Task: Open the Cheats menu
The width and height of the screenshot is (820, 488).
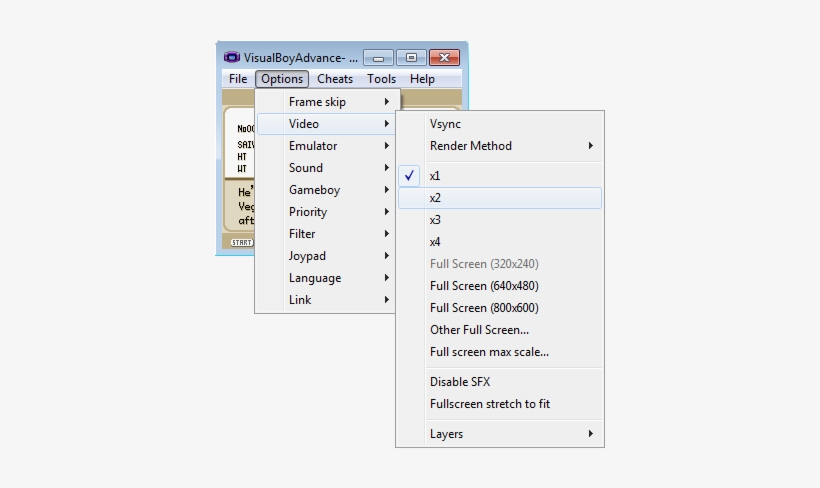Action: coord(335,79)
